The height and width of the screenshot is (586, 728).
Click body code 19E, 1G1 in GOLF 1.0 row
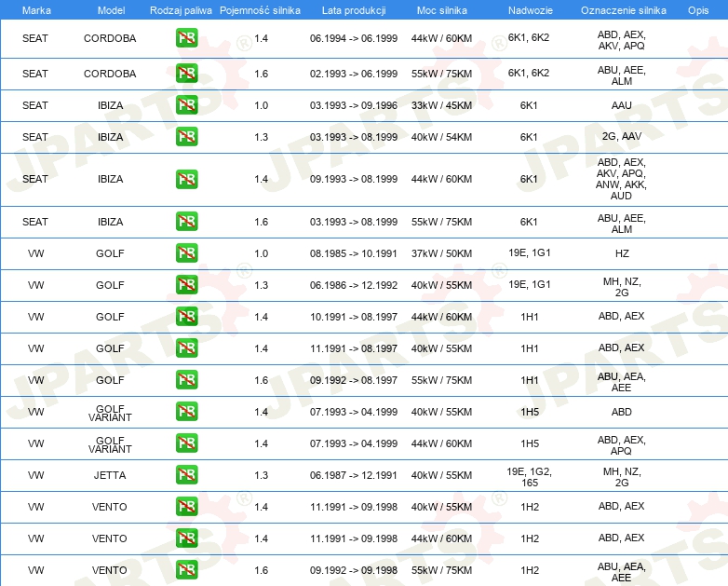[x=530, y=252]
